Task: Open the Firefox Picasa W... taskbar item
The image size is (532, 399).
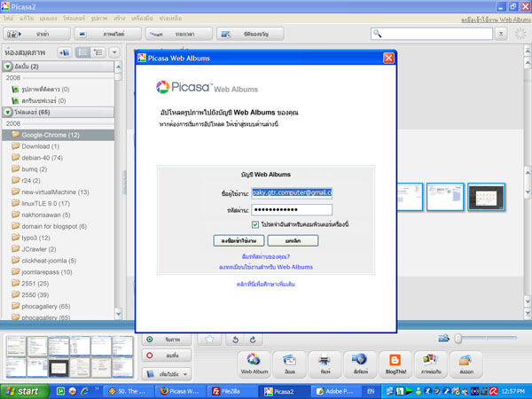Action: point(180,391)
